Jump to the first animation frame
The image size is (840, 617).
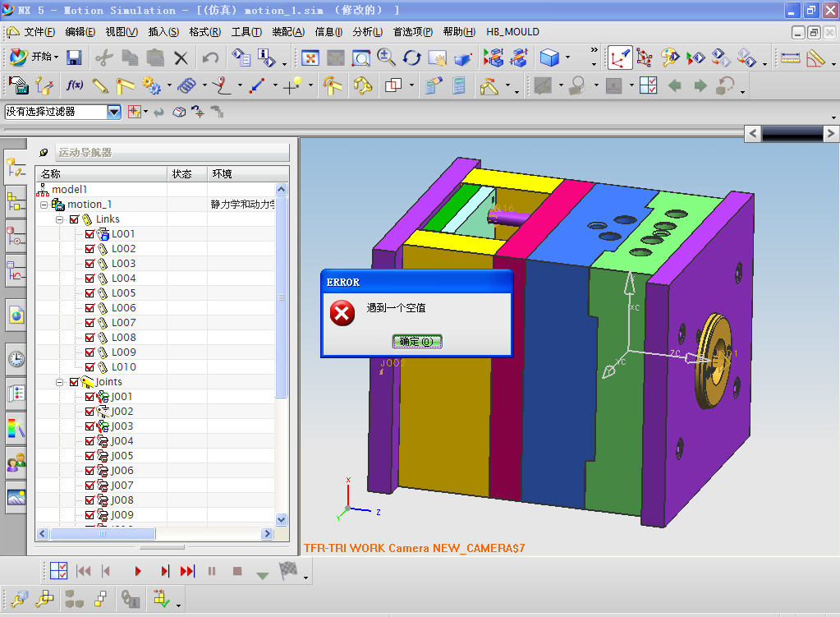83,572
